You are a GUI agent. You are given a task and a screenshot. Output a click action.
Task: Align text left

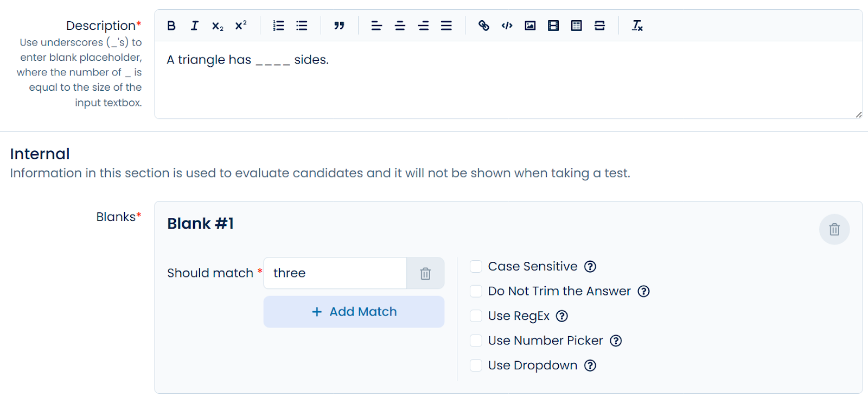click(376, 26)
